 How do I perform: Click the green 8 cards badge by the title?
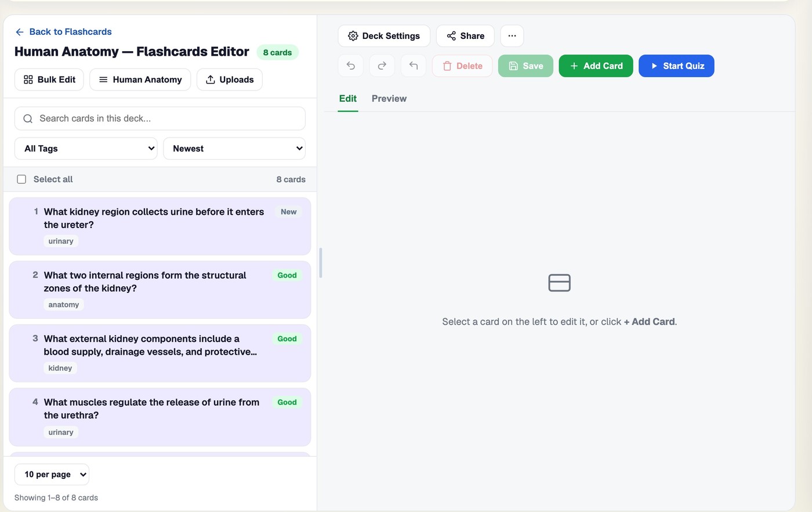277,52
